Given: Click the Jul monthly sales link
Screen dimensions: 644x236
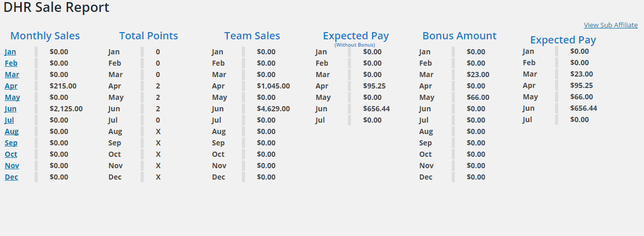Looking at the screenshot, I should pyautogui.click(x=9, y=120).
